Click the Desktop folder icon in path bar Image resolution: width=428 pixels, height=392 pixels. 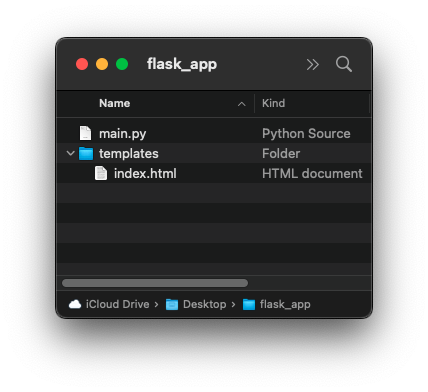172,304
